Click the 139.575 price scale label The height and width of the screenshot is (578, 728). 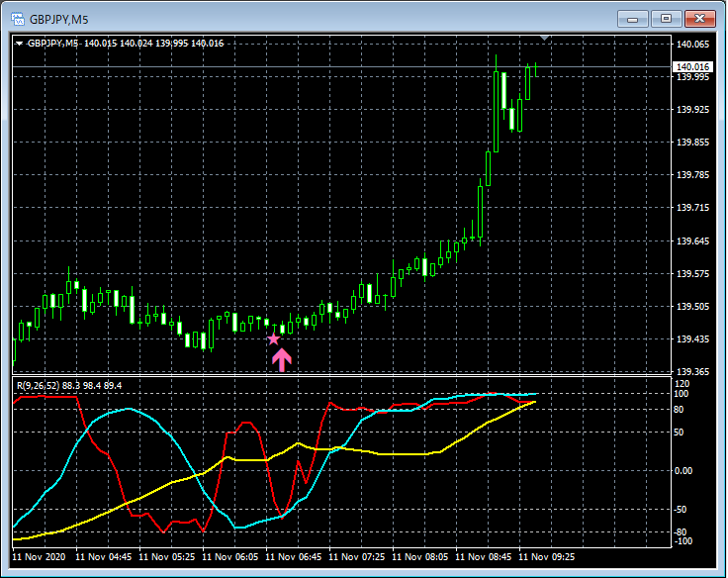point(692,274)
